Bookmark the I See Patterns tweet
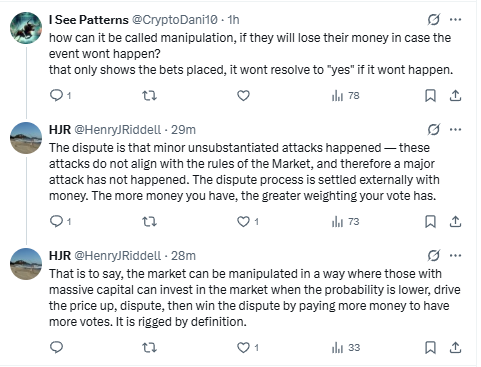Screen dimensions: 481x367 pos(430,96)
